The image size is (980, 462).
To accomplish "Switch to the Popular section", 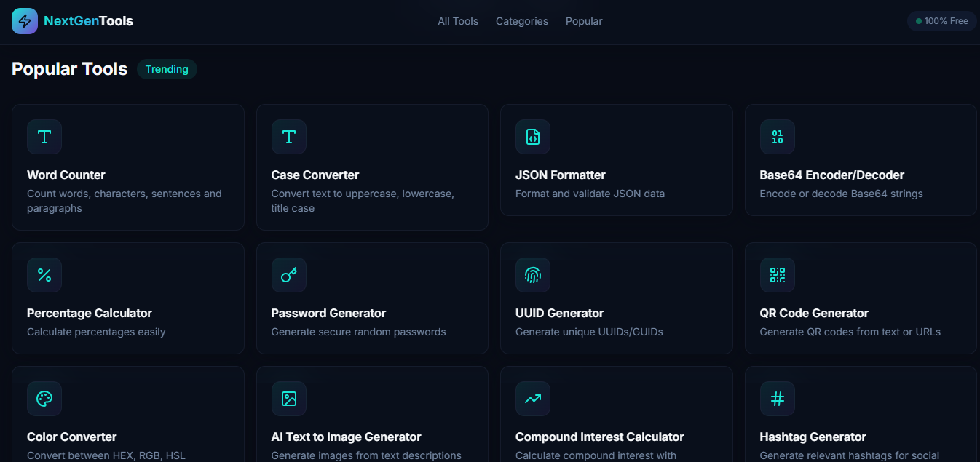I will 583,21.
